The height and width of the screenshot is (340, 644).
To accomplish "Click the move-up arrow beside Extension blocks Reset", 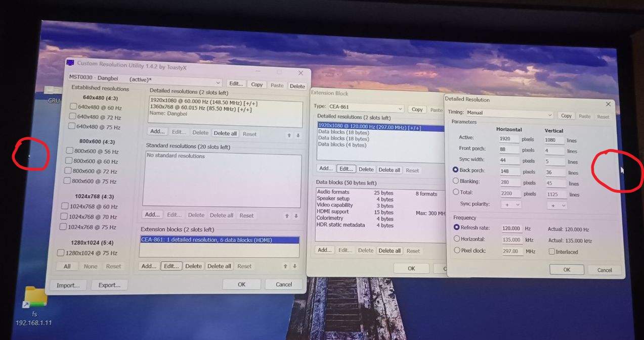I will (x=286, y=266).
